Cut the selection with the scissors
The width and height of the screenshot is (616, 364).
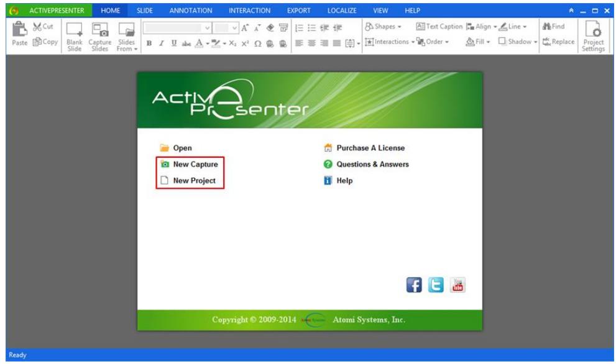43,27
